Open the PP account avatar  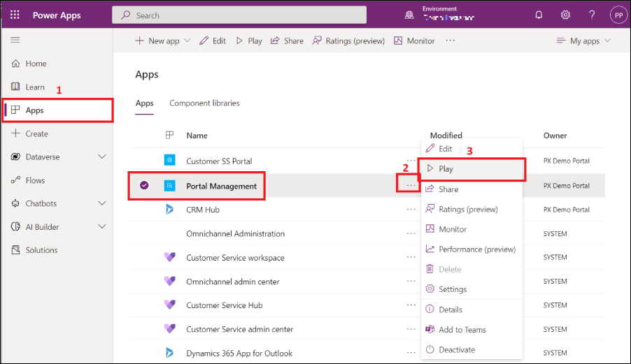[618, 15]
